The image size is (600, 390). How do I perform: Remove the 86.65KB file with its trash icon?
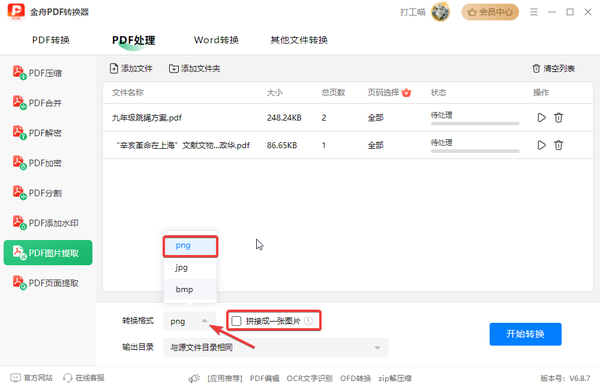[x=558, y=145]
